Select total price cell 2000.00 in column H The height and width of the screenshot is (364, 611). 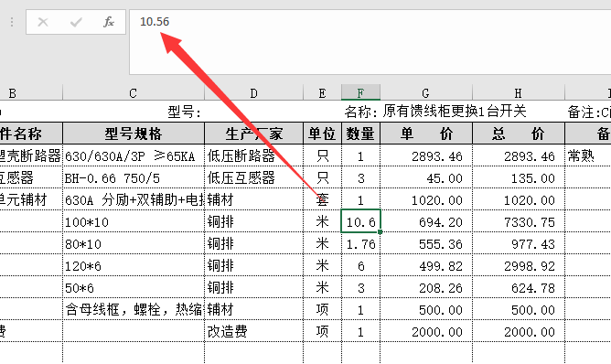coord(519,332)
